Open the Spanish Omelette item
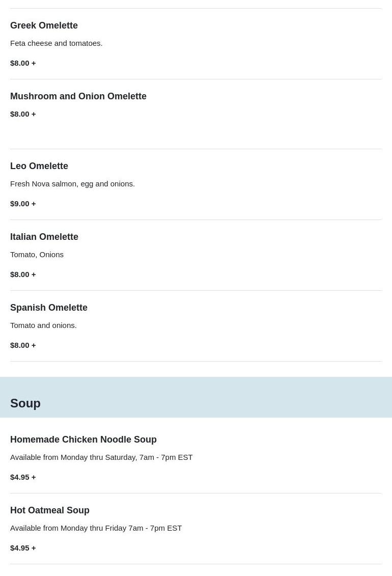Image resolution: width=392 pixels, height=576 pixels. click(49, 308)
